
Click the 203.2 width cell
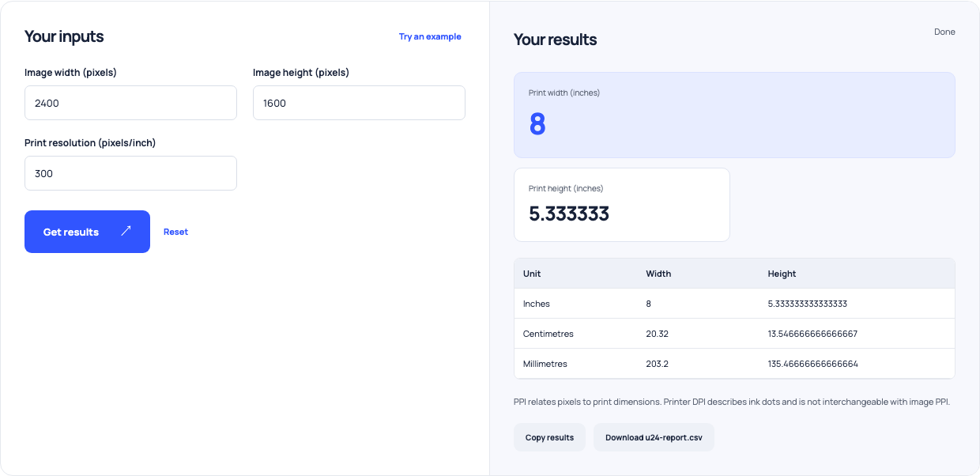tap(658, 364)
